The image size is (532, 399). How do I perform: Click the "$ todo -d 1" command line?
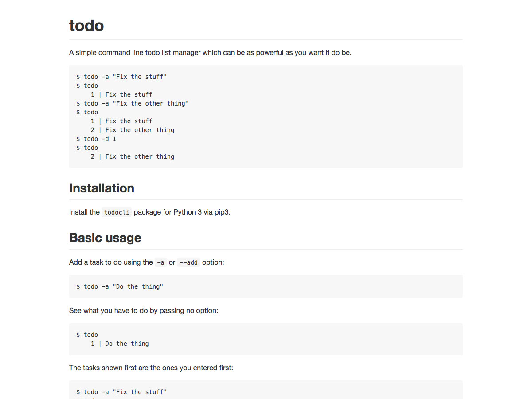(96, 139)
